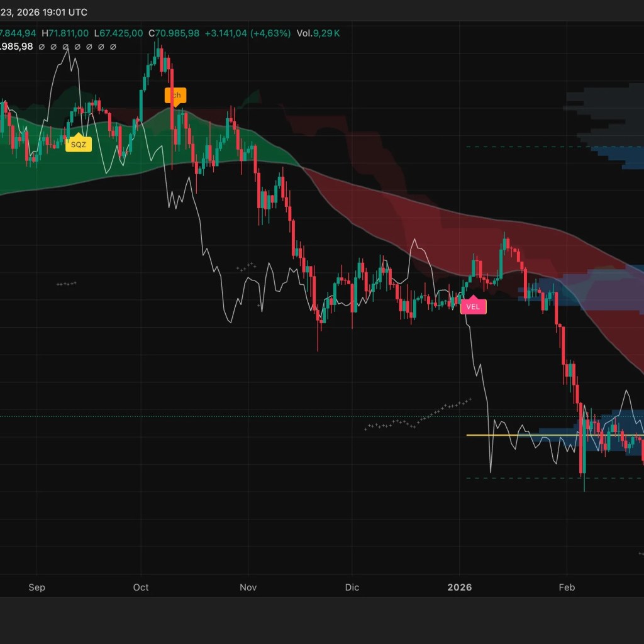Click the Oct label on time axis
The height and width of the screenshot is (644, 644).
tap(141, 587)
